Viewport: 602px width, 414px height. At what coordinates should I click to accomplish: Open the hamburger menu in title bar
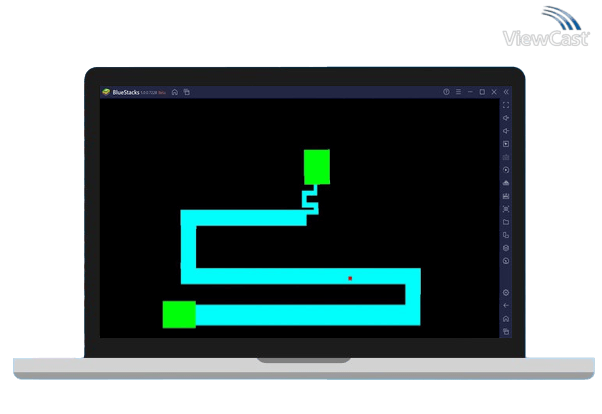pyautogui.click(x=458, y=92)
